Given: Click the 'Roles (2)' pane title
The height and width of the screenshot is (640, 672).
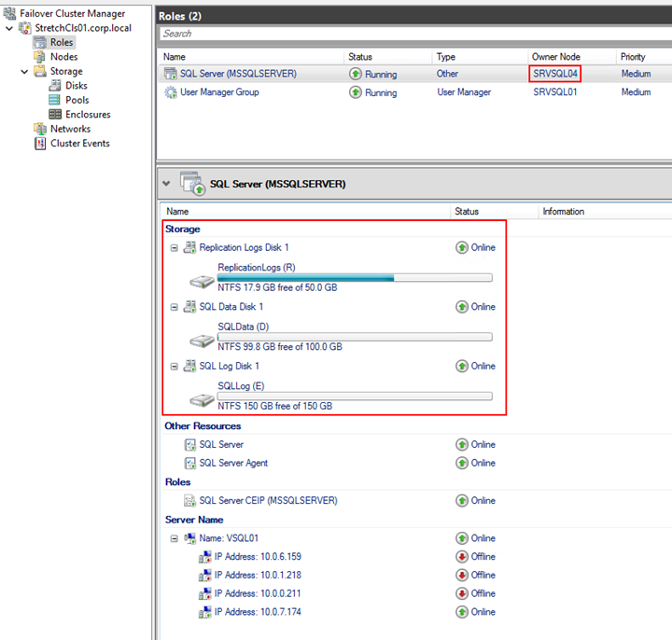Looking at the screenshot, I should 180,16.
